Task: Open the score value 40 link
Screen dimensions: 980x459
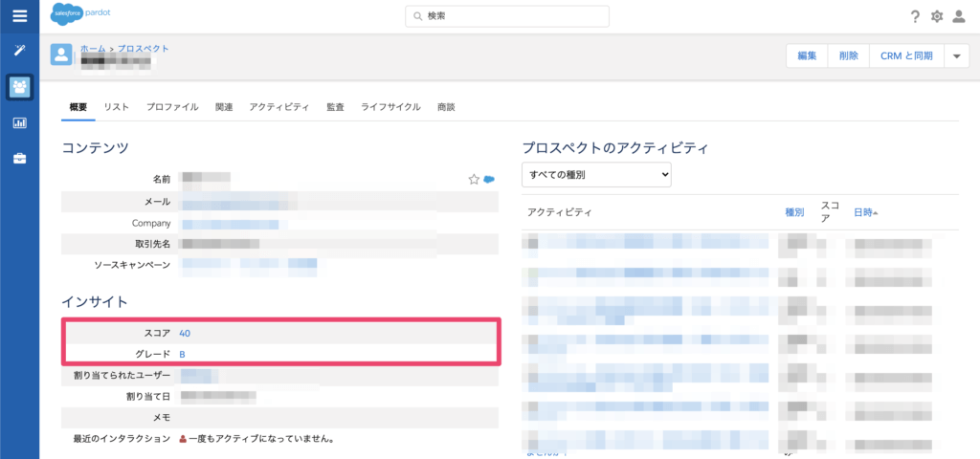Action: (185, 334)
